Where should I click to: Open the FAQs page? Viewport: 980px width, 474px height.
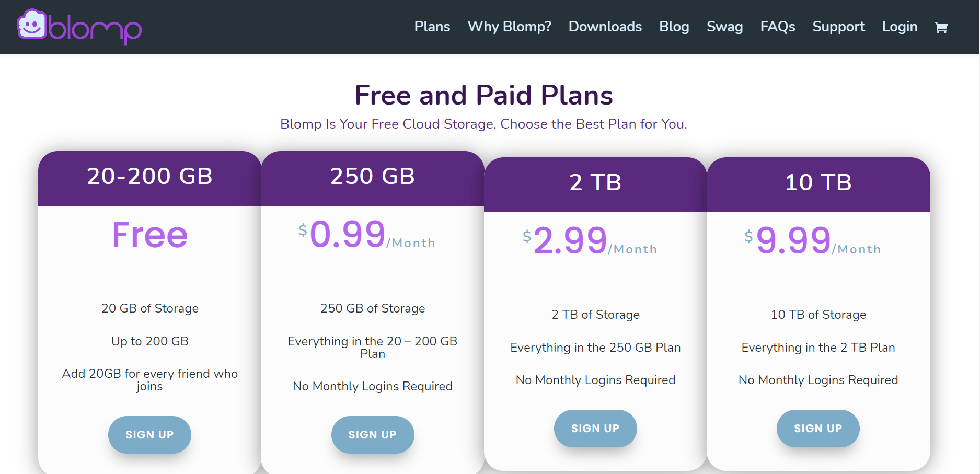777,27
